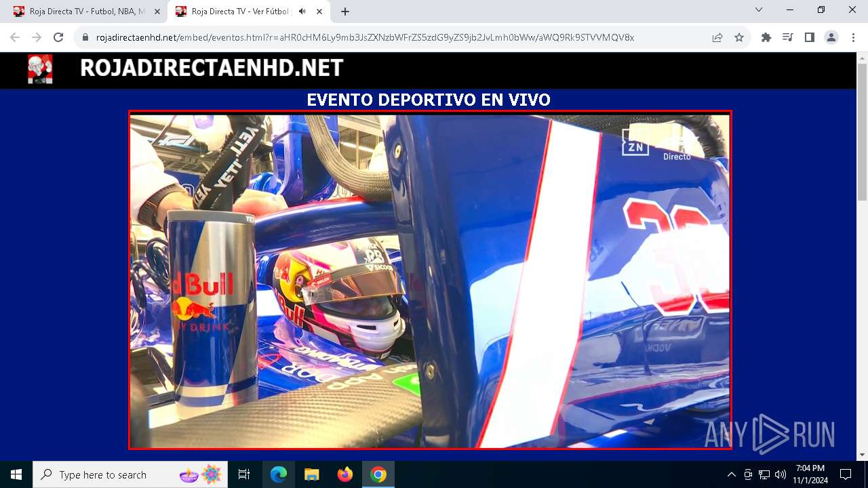Open the network status tray icon
The image size is (868, 488).
tap(764, 474)
